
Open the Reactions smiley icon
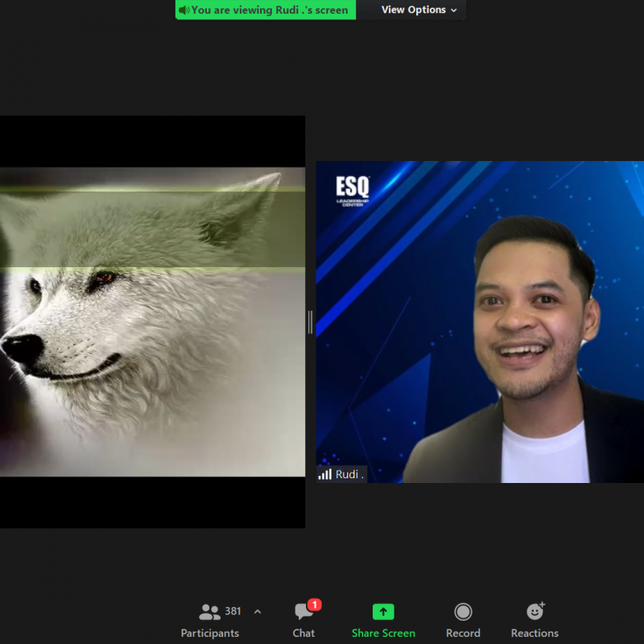pyautogui.click(x=535, y=612)
